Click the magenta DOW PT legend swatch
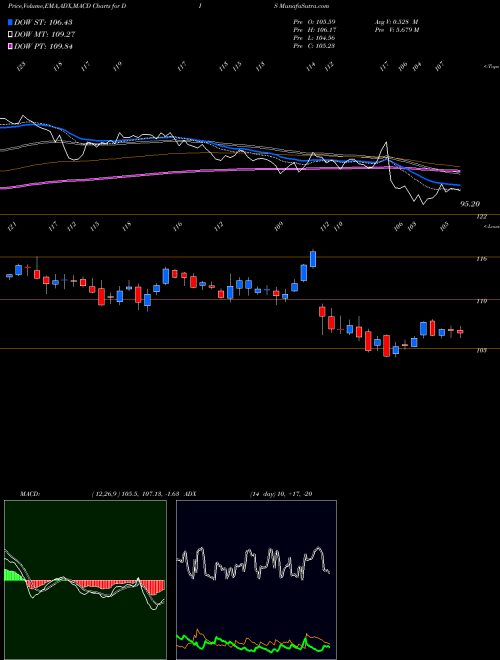This screenshot has width=500, height=660. pyautogui.click(x=11, y=46)
